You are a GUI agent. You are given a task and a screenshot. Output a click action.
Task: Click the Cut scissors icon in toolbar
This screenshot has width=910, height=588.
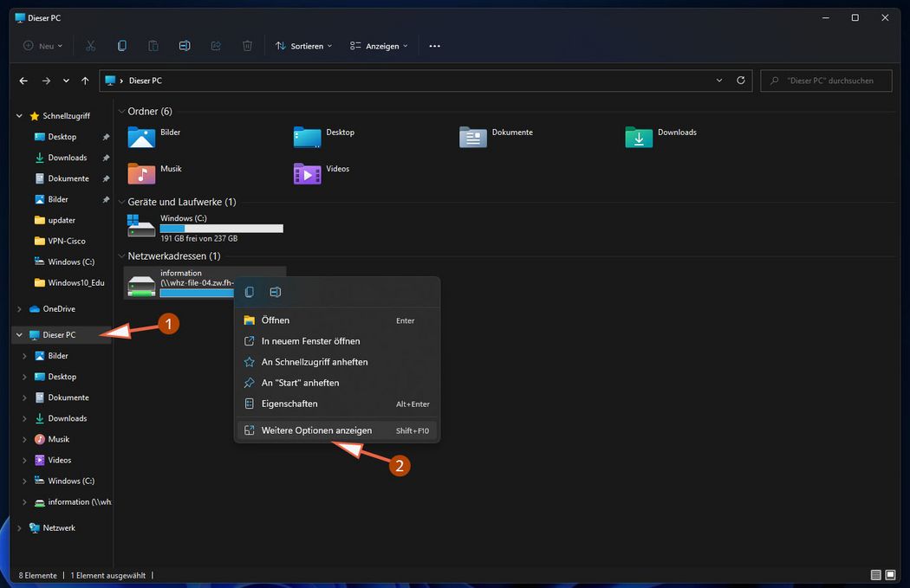(90, 46)
